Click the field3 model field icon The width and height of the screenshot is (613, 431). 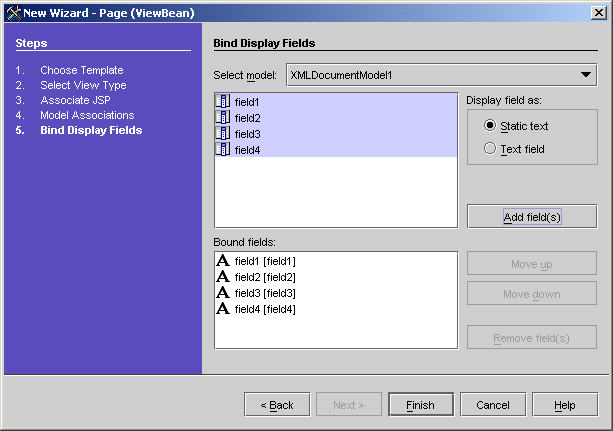(x=223, y=133)
